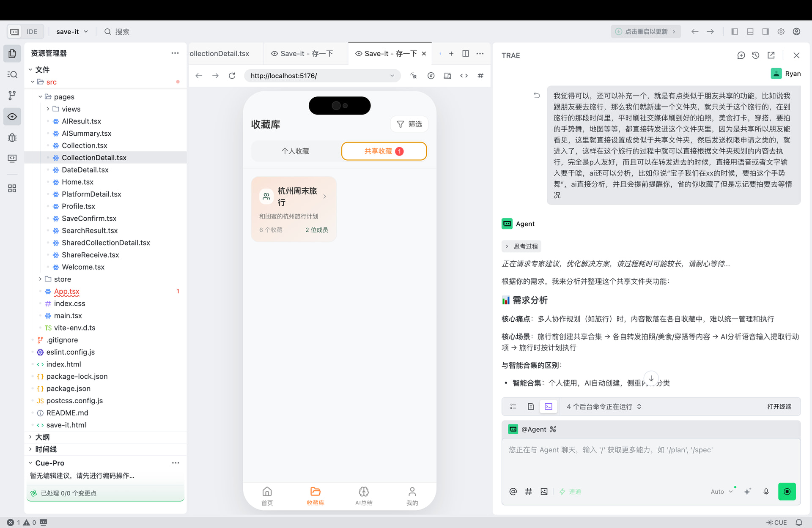
Task: Expand the 思考过程 thinking section
Action: pyautogui.click(x=521, y=246)
